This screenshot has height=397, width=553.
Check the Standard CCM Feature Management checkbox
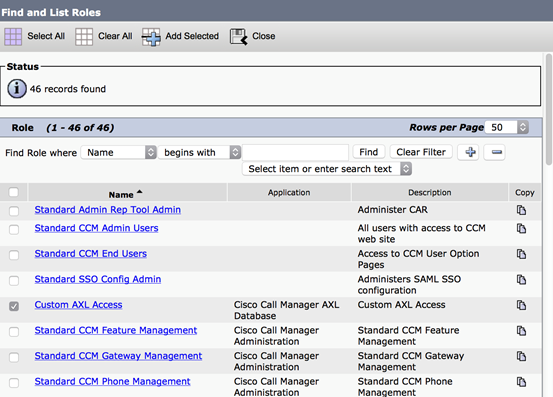click(x=14, y=332)
